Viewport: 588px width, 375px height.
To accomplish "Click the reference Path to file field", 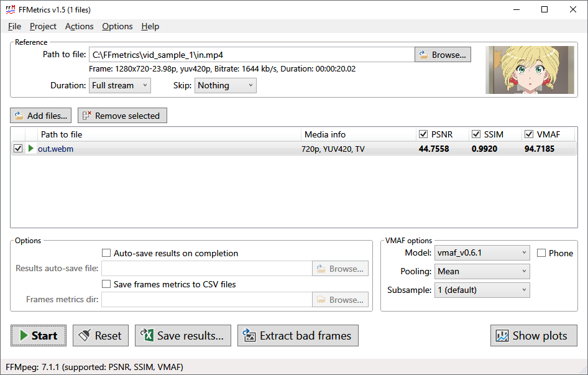I will point(252,55).
